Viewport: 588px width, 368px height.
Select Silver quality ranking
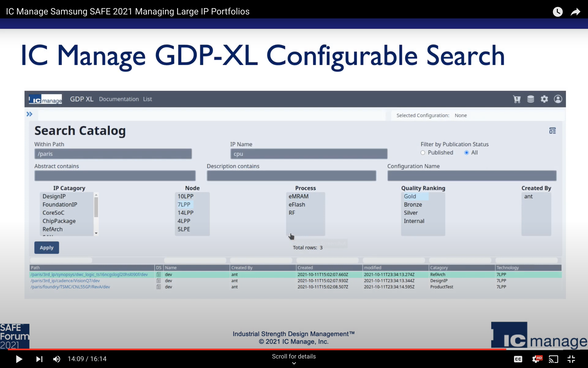pos(411,213)
